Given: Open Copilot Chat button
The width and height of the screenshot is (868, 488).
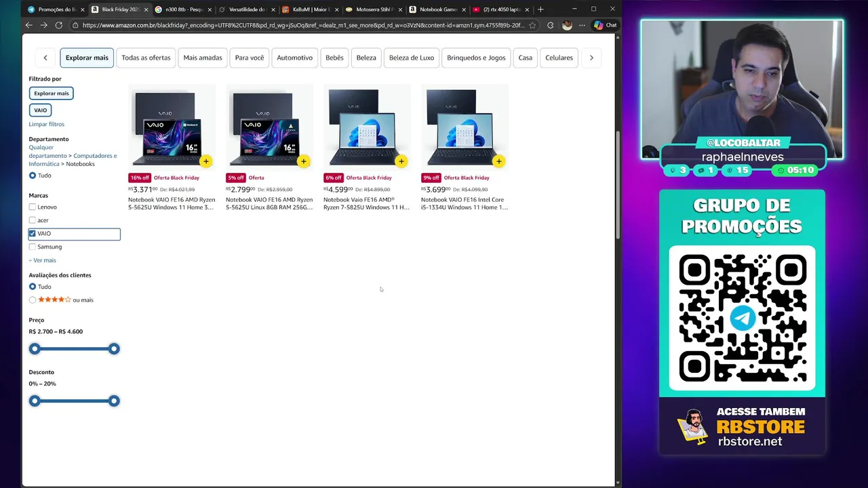Looking at the screenshot, I should click(x=605, y=25).
